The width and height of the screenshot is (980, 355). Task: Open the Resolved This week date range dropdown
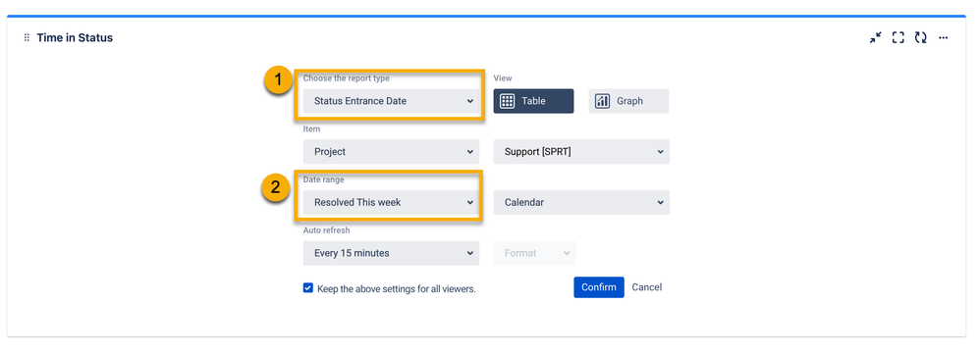point(391,203)
